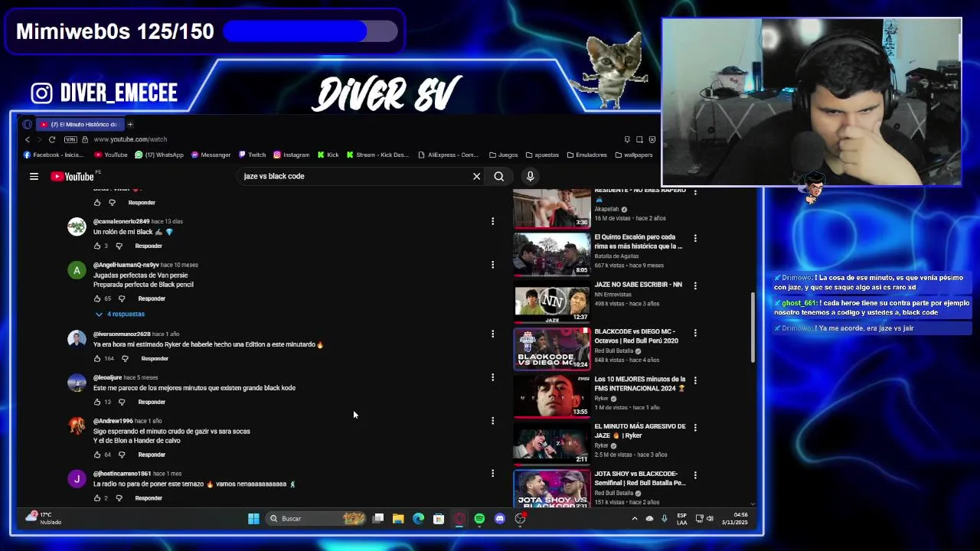Open Microsoft Edge from the taskbar
Image resolution: width=980 pixels, height=551 pixels.
pos(418,518)
